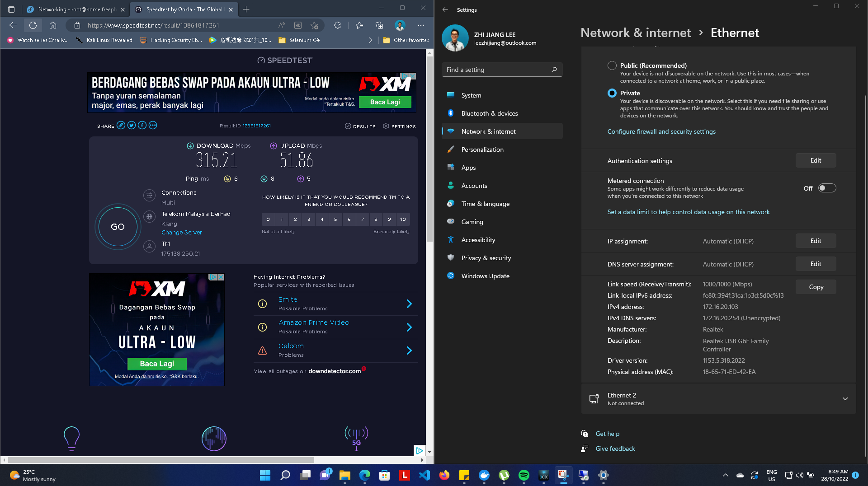Open Accounts settings category
This screenshot has width=868, height=486.
click(502, 186)
